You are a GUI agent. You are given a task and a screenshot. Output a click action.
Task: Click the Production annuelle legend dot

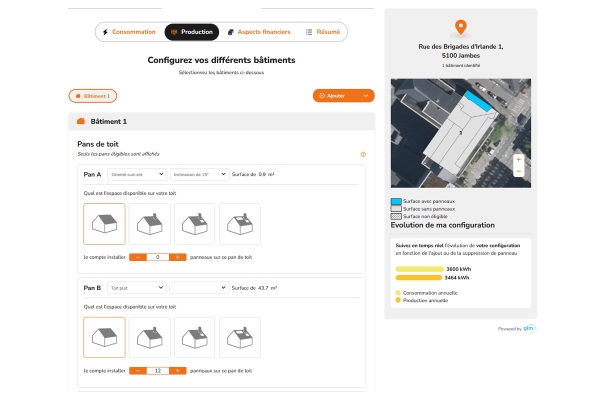tap(398, 300)
